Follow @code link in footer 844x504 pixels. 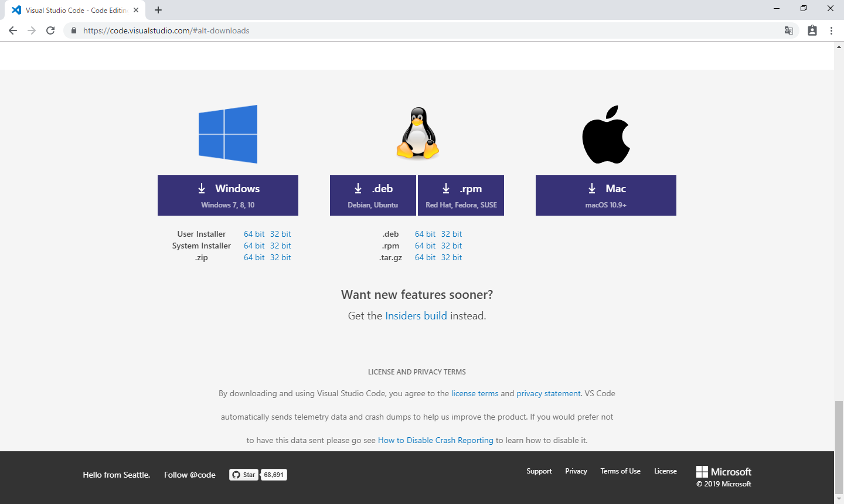click(190, 475)
